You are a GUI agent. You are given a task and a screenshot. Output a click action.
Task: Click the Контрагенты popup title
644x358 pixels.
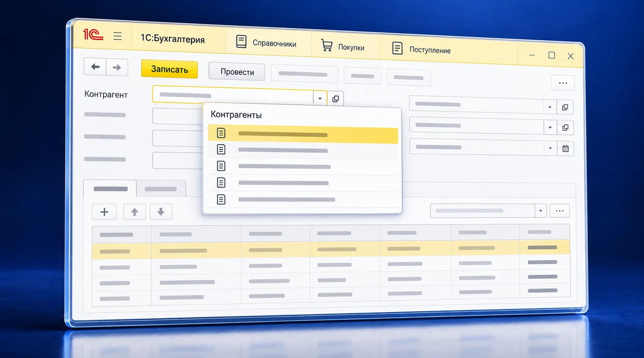coord(236,115)
